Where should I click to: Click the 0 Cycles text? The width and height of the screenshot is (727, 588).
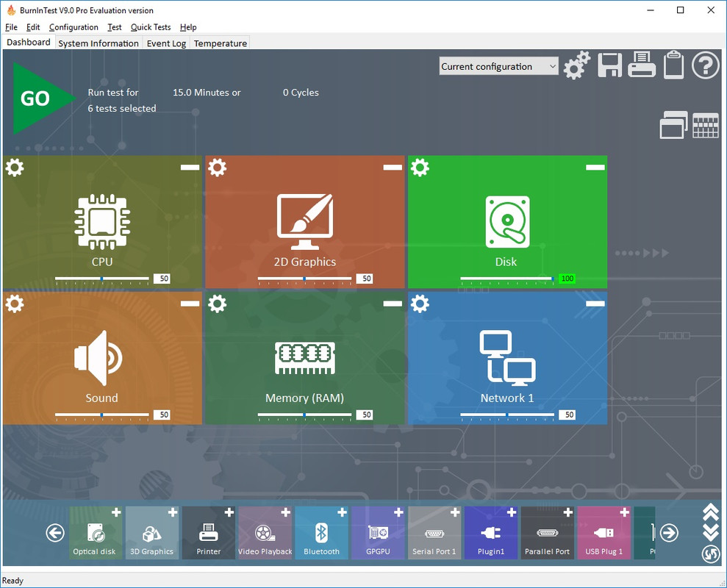coord(301,93)
